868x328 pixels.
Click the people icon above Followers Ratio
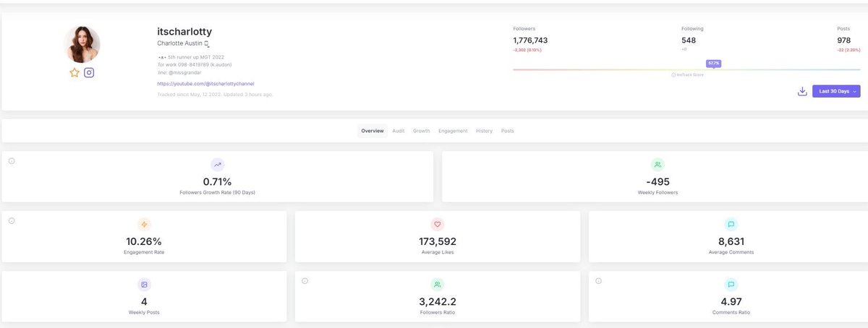(x=438, y=285)
